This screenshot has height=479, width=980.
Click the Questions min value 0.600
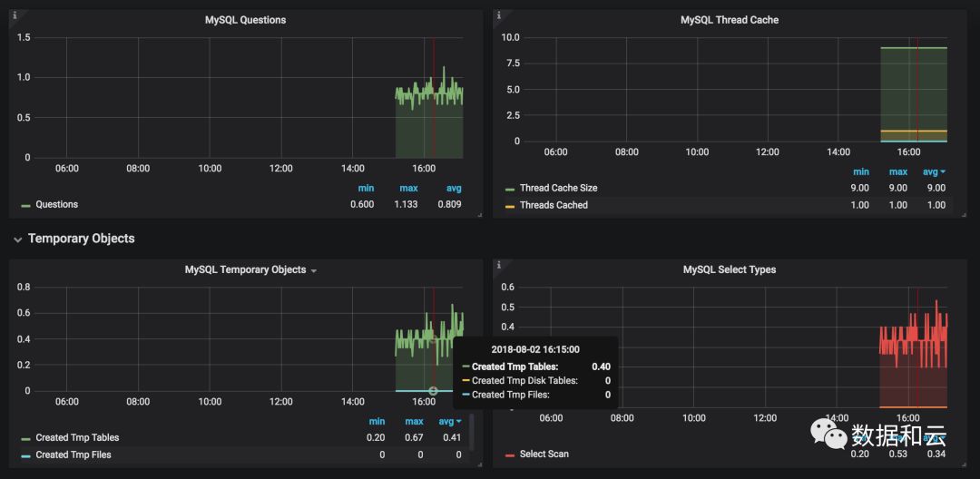[362, 204]
